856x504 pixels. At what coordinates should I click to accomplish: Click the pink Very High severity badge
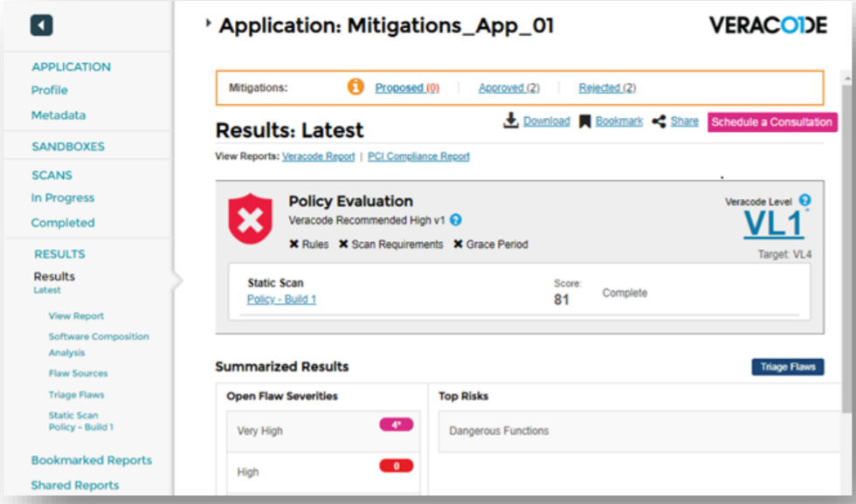pos(396,425)
